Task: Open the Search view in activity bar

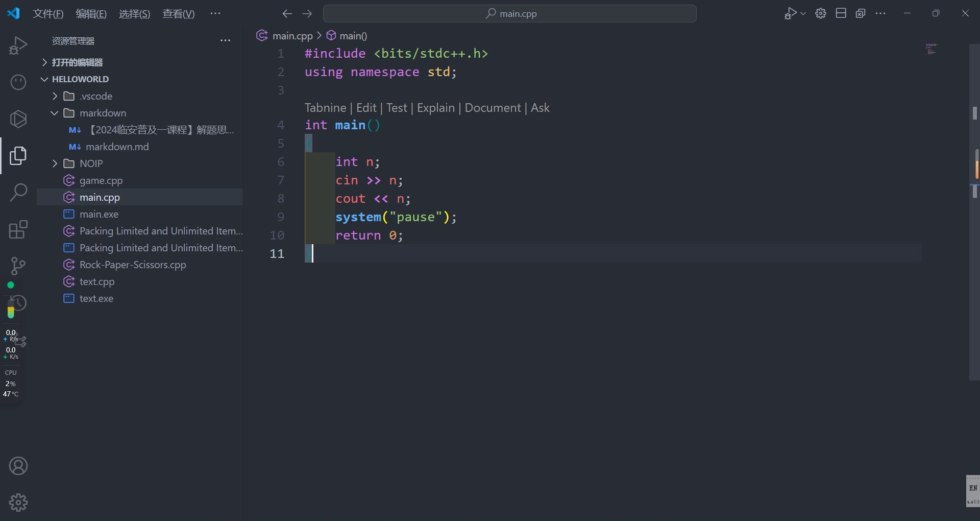Action: point(18,193)
